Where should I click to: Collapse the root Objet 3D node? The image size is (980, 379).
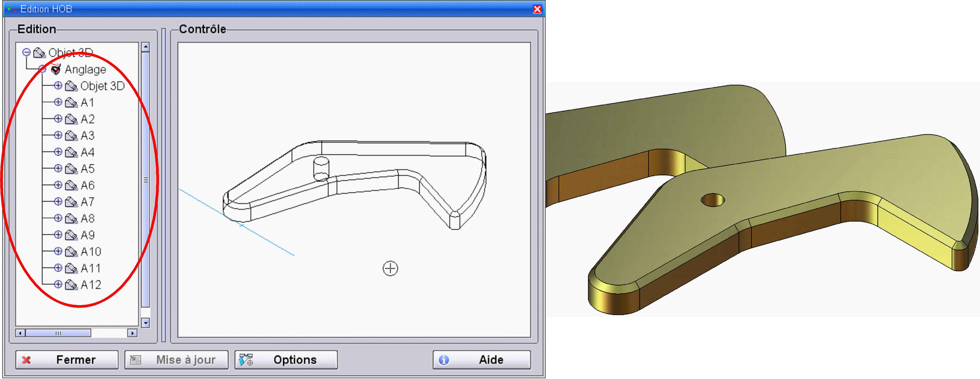tap(26, 52)
